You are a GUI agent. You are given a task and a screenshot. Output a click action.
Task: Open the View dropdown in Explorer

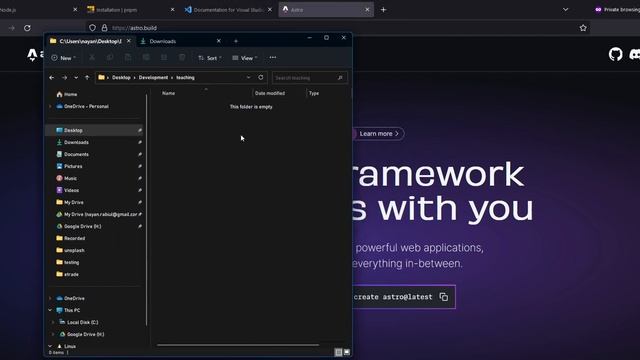[245, 58]
